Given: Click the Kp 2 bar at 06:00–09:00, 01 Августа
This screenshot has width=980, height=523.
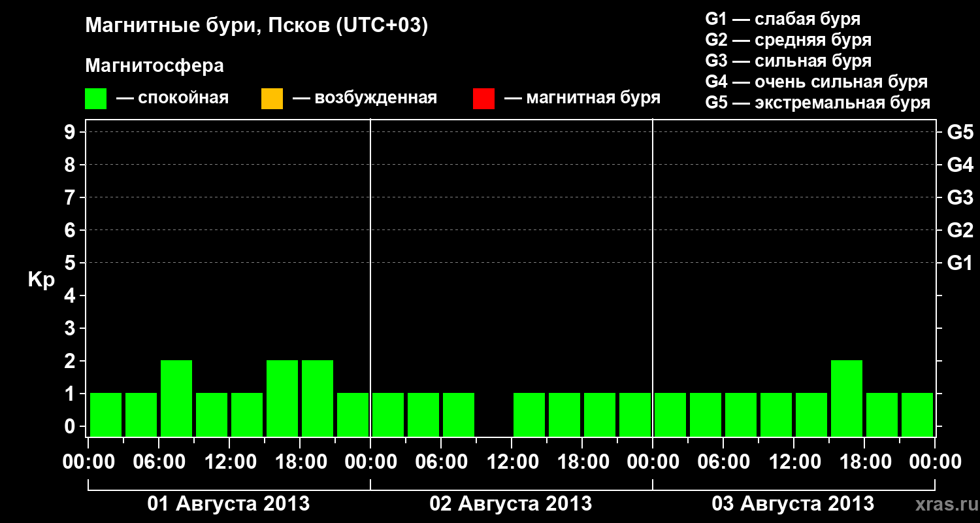Looking at the screenshot, I should coord(176,398).
